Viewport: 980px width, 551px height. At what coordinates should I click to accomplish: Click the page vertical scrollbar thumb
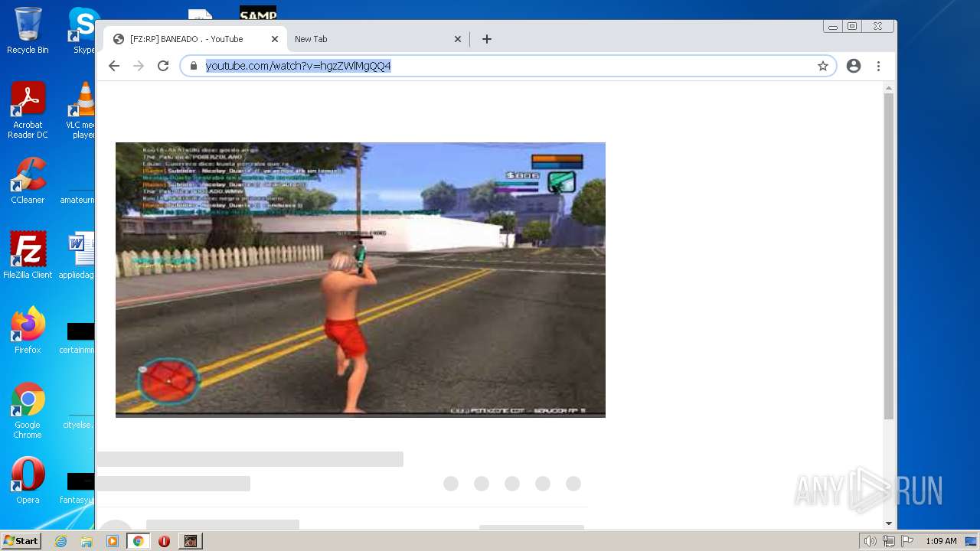coord(889,256)
